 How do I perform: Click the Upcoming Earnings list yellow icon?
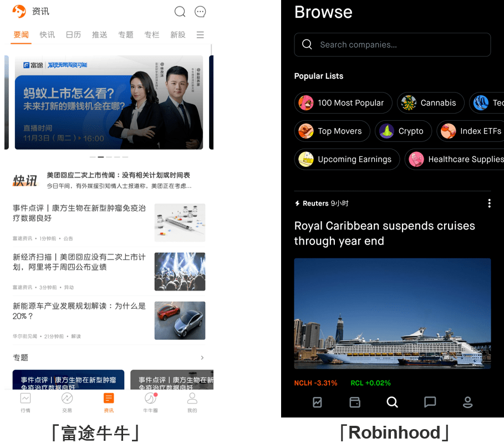click(306, 159)
